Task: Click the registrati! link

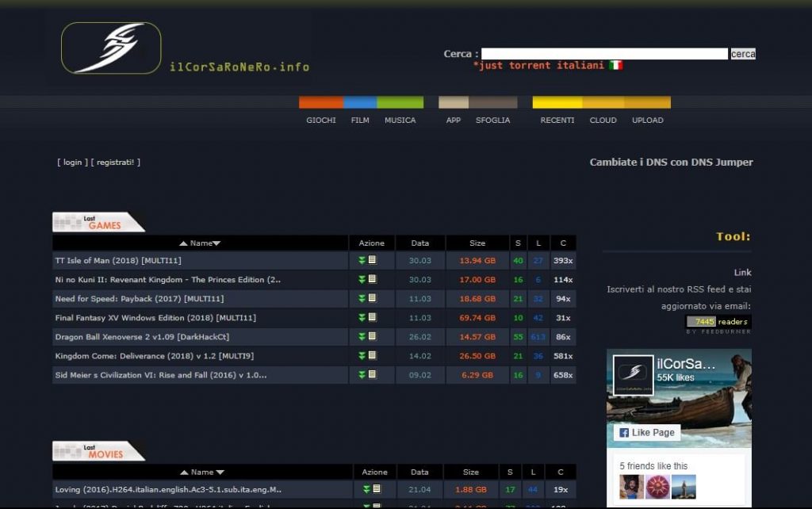Action: click(116, 162)
